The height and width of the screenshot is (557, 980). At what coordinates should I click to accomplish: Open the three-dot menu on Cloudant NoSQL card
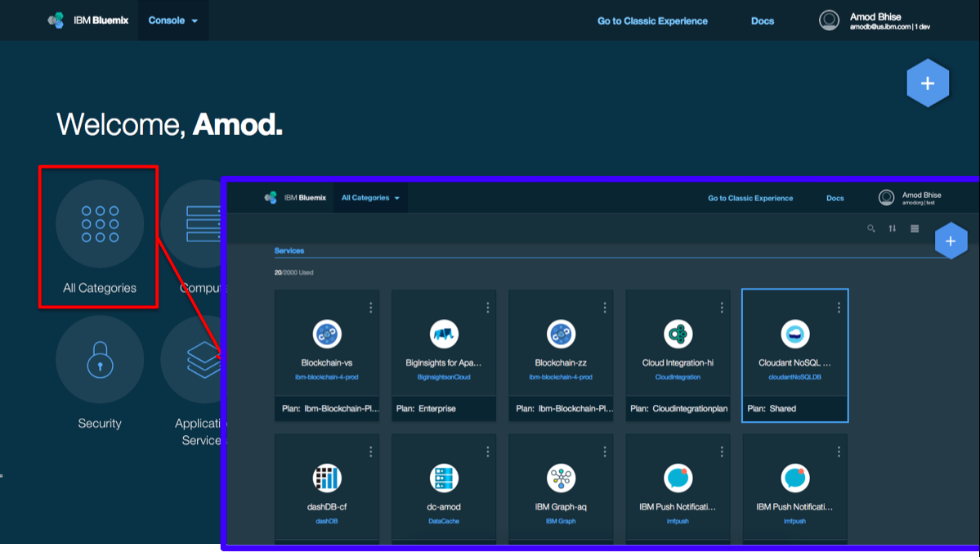(x=839, y=308)
